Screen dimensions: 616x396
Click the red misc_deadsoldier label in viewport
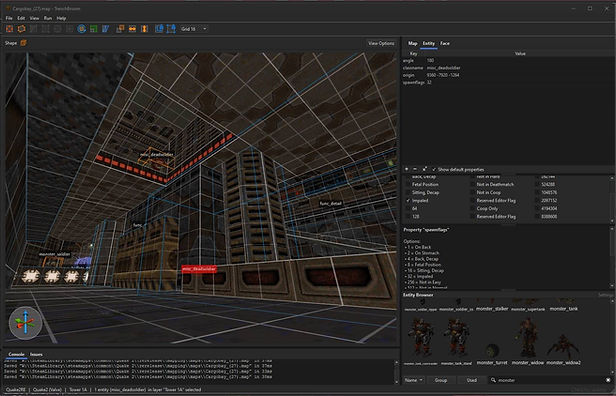coord(199,269)
